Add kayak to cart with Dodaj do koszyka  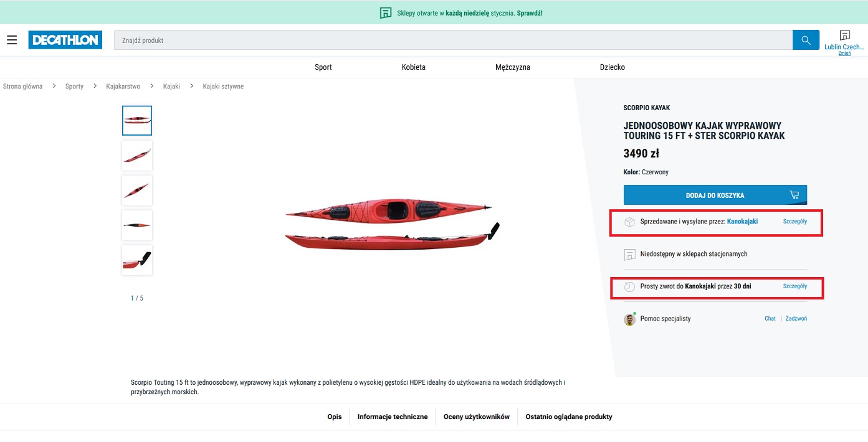tap(715, 195)
